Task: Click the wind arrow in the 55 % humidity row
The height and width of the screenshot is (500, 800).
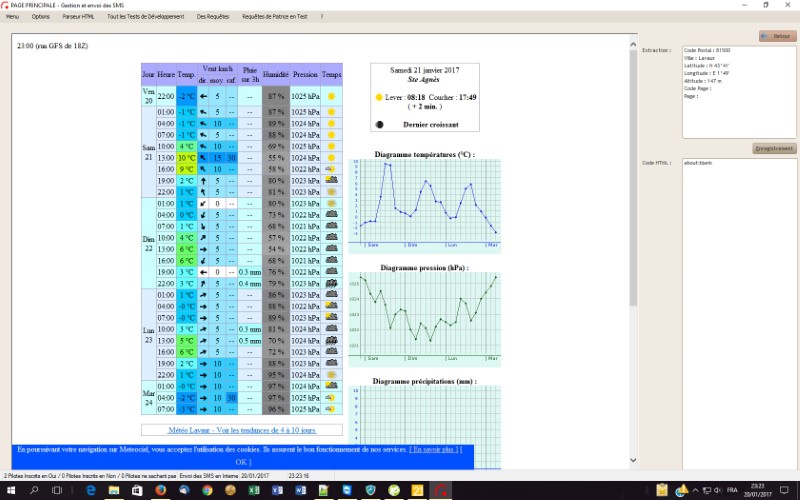Action: tap(203, 158)
